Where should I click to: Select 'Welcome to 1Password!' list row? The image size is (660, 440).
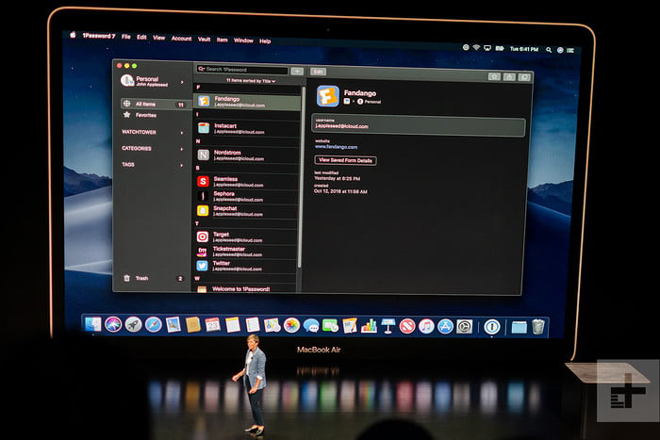click(246, 289)
